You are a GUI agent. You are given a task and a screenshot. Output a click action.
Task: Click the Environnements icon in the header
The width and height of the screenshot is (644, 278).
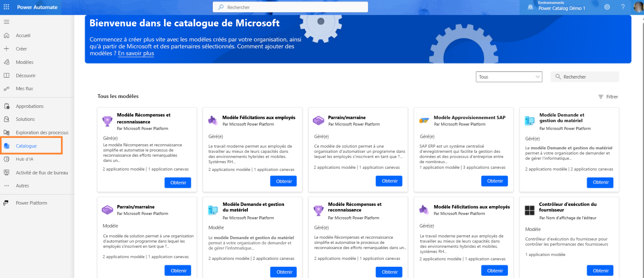pos(530,7)
